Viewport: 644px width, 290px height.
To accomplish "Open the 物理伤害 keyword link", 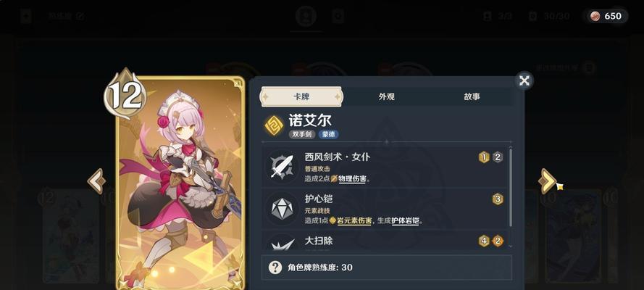I will [352, 179].
